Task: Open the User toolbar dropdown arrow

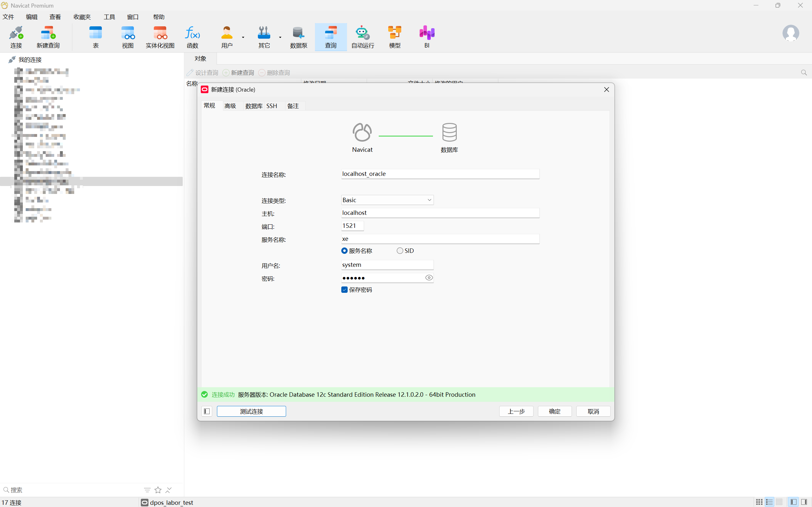Action: (x=243, y=37)
